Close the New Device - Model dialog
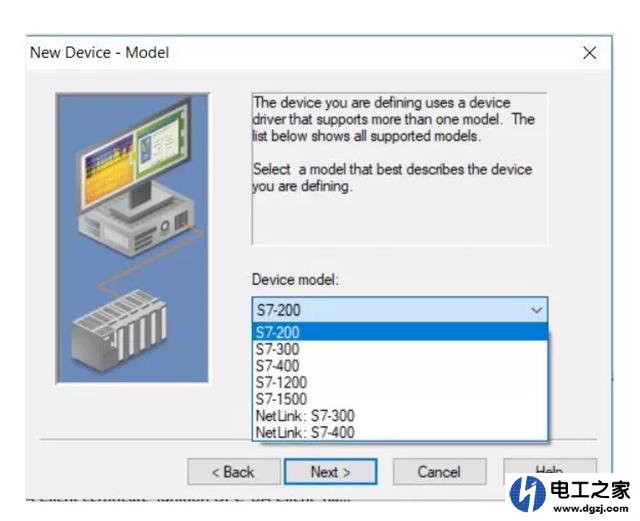The image size is (640, 521). tap(589, 53)
